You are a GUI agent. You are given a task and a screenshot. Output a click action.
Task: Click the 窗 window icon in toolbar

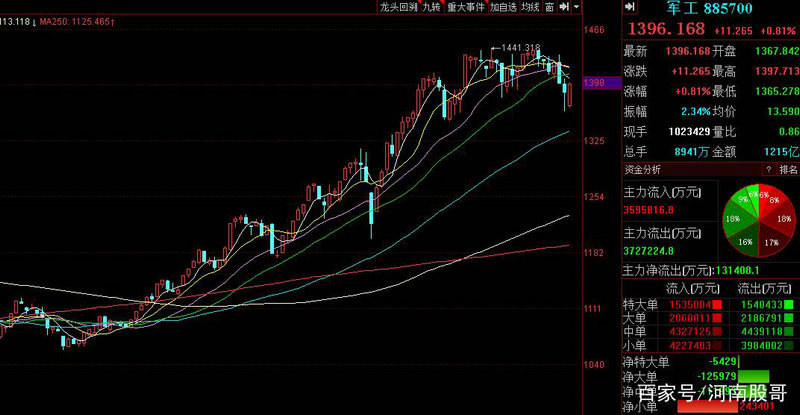tap(549, 7)
